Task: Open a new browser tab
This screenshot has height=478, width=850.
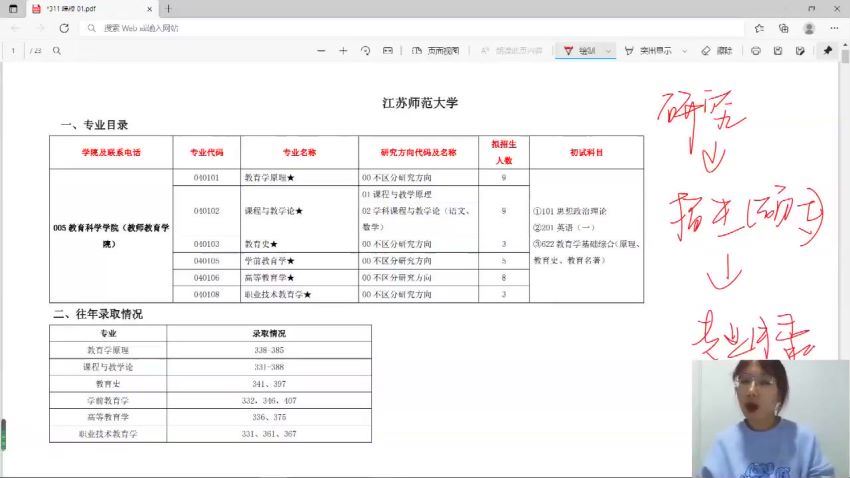Action: point(169,9)
